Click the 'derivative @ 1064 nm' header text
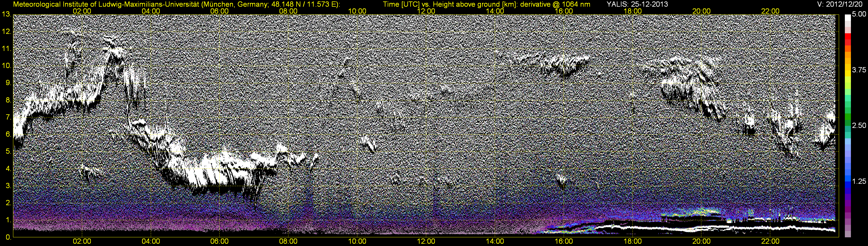The height and width of the screenshot is (246, 868). [x=556, y=4]
